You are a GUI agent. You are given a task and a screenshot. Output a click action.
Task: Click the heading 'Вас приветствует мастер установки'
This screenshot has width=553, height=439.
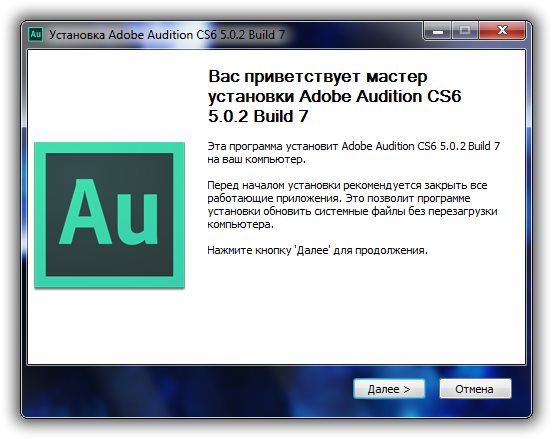click(x=334, y=96)
